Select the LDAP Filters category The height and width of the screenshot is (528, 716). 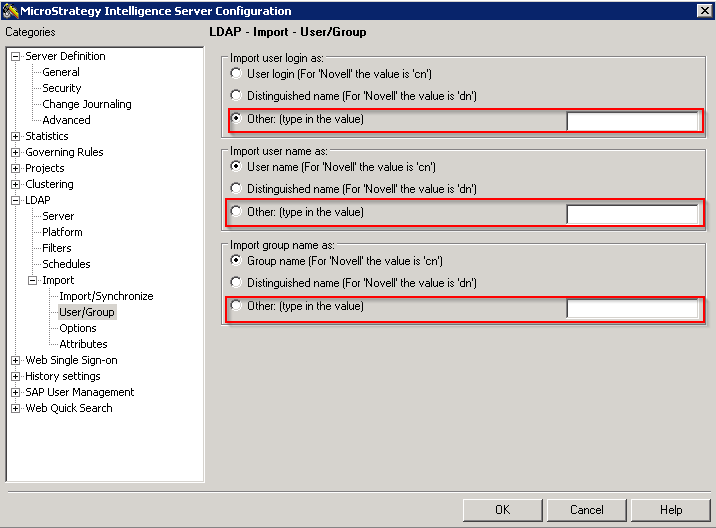tap(57, 248)
